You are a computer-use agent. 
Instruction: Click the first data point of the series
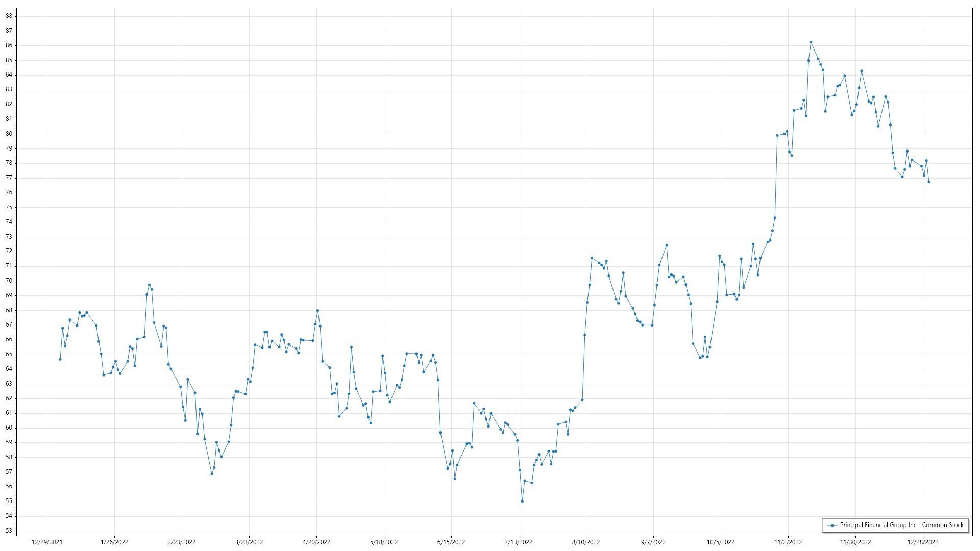pos(60,359)
